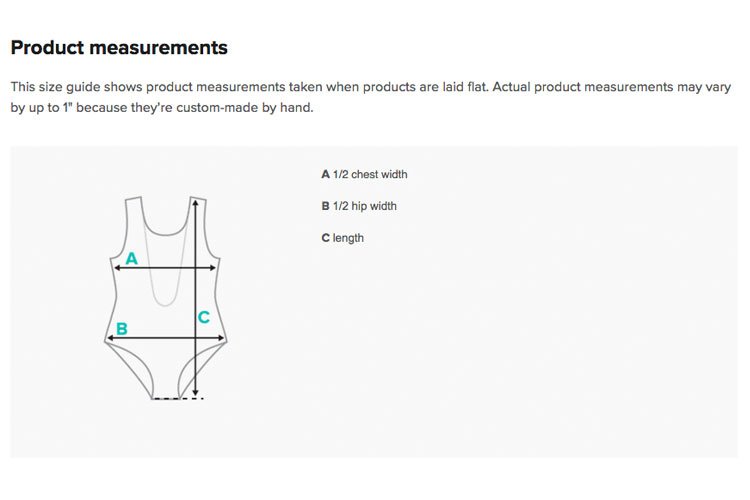Select the top arrowhead of length arrow

pos(195,203)
